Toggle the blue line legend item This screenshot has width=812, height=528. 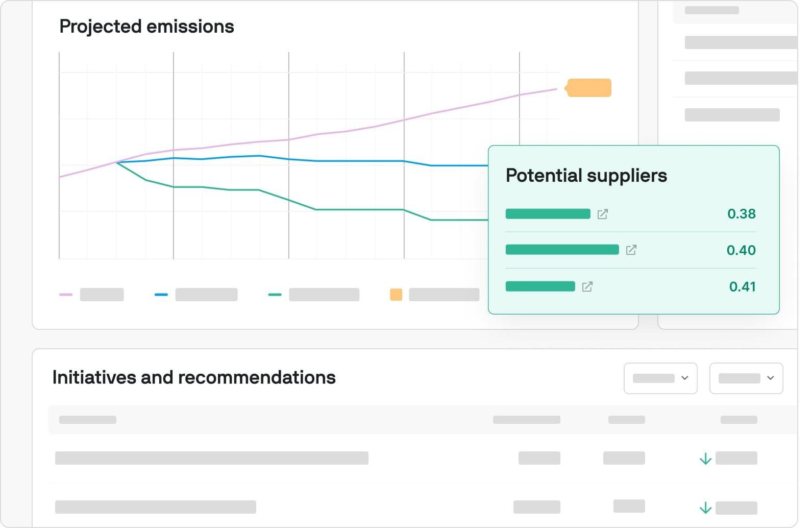point(196,295)
